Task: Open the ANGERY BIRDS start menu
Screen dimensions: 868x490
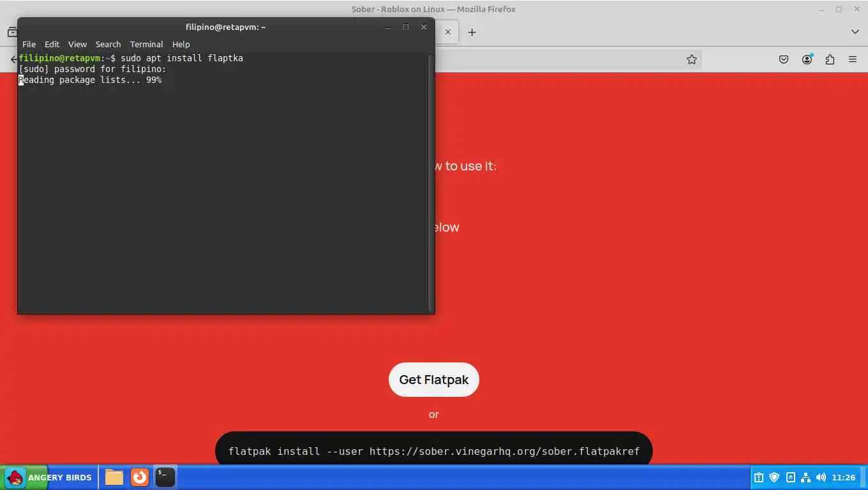Action: click(49, 477)
